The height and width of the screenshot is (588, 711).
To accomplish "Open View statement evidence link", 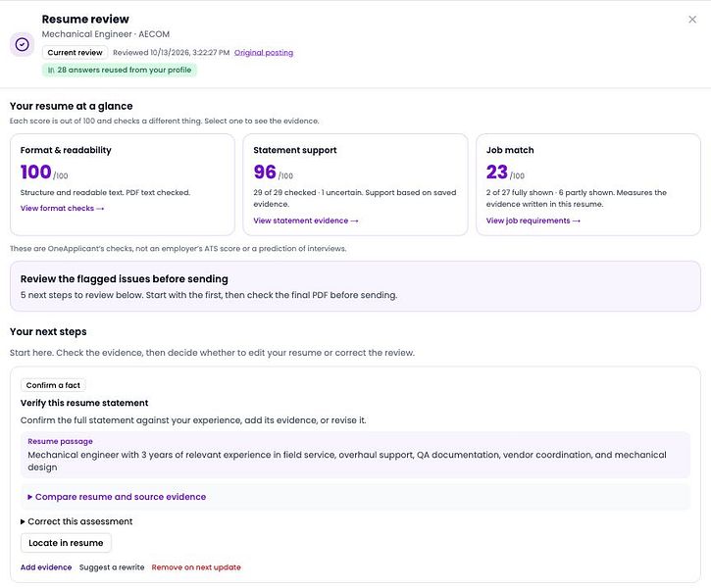I will [306, 220].
